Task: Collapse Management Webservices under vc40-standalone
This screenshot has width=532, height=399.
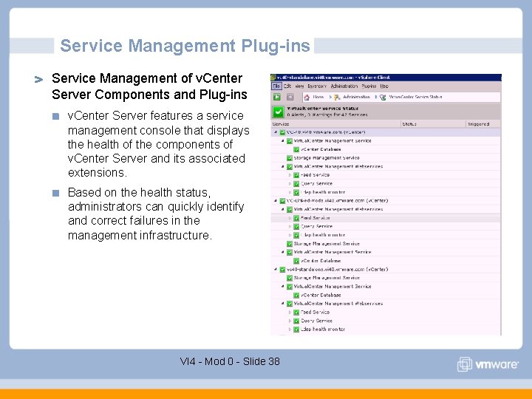Action: point(282,304)
